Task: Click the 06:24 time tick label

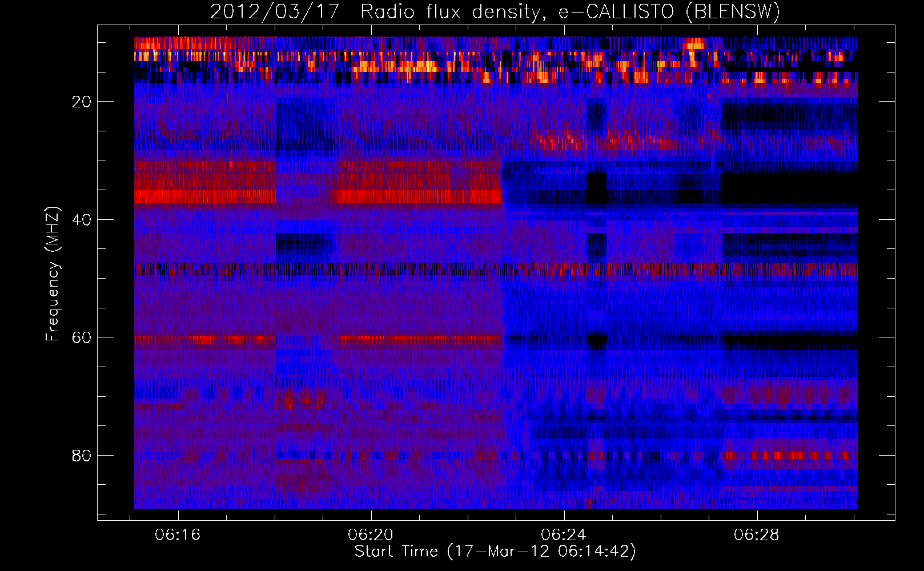Action: tap(564, 534)
